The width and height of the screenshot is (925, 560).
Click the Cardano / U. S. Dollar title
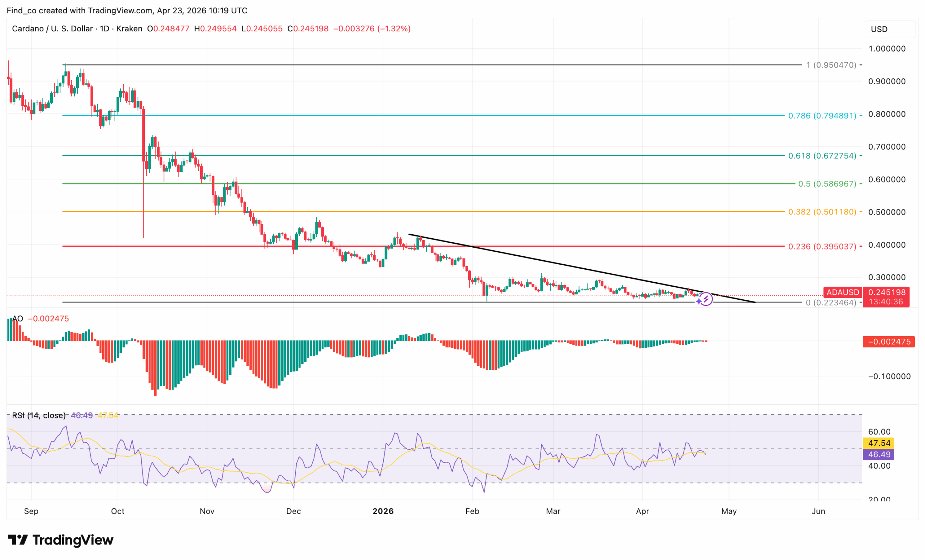(x=52, y=29)
